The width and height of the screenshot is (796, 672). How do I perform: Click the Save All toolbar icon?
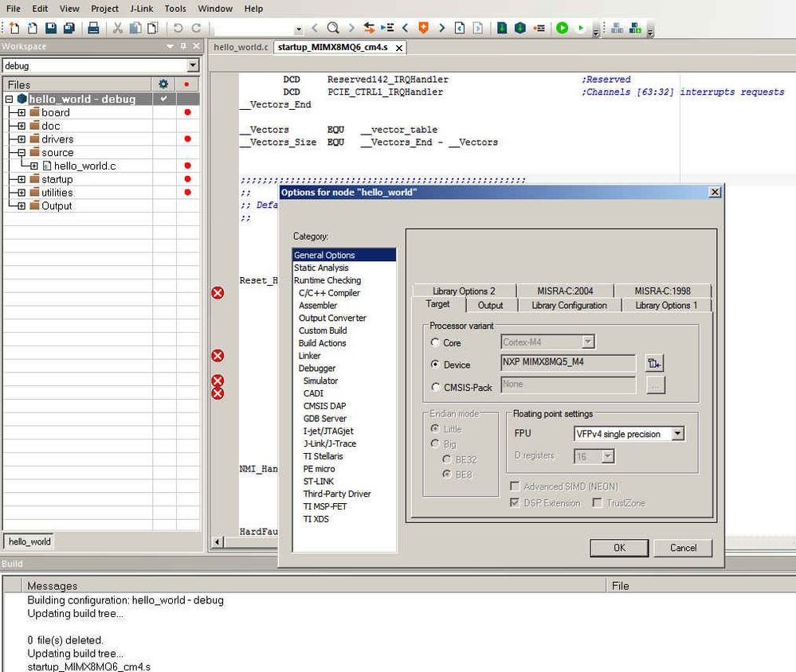click(69, 28)
